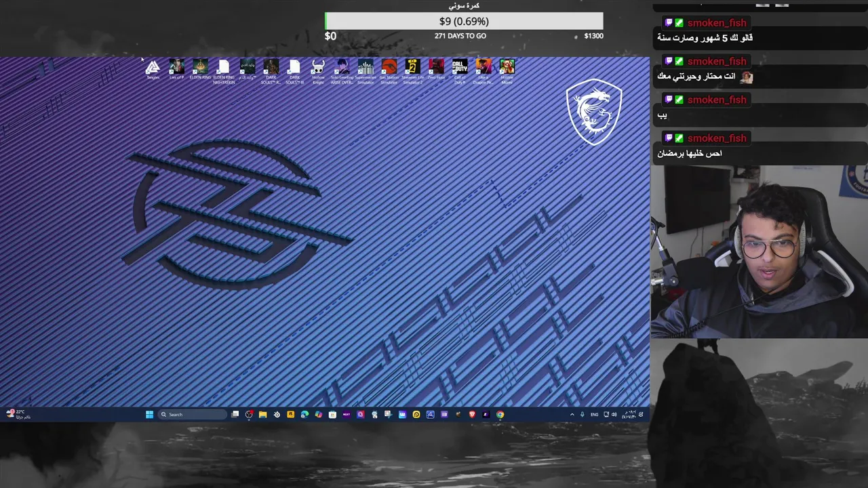Open the Hollow Knight desktop shortcut

tap(318, 70)
